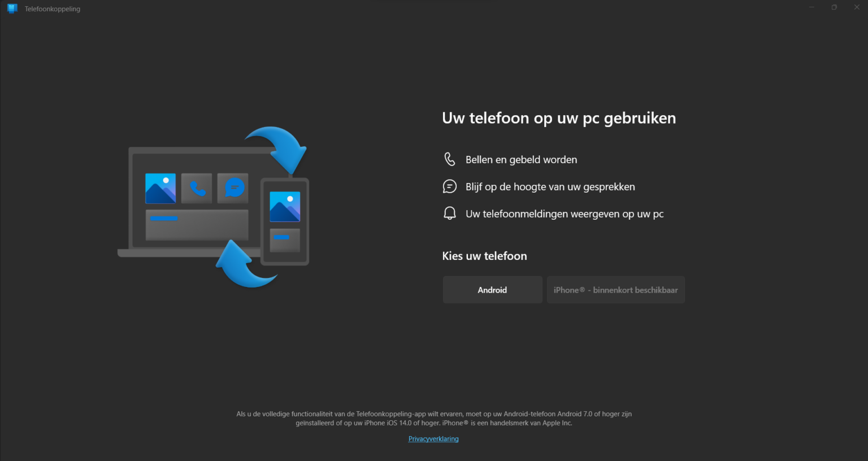Image resolution: width=868 pixels, height=461 pixels.
Task: Click the phone handset tile in the laptop illustration
Action: 196,188
